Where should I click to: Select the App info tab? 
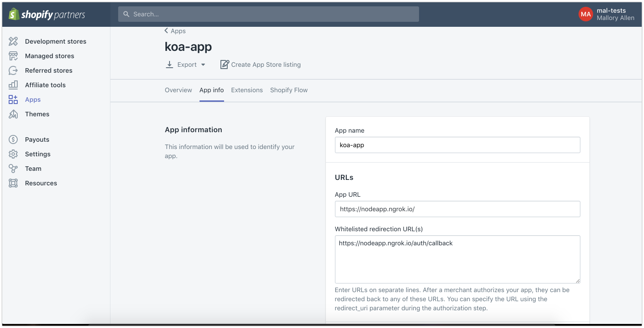pyautogui.click(x=212, y=90)
